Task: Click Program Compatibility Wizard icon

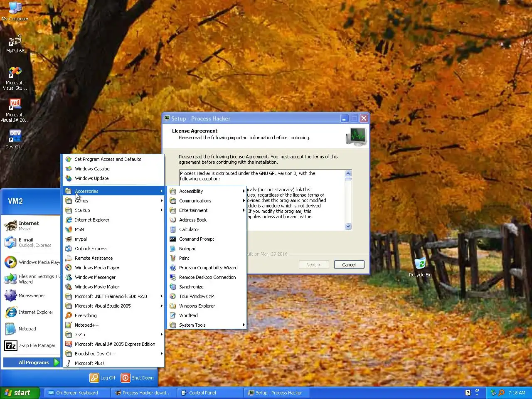Action: [x=173, y=268]
